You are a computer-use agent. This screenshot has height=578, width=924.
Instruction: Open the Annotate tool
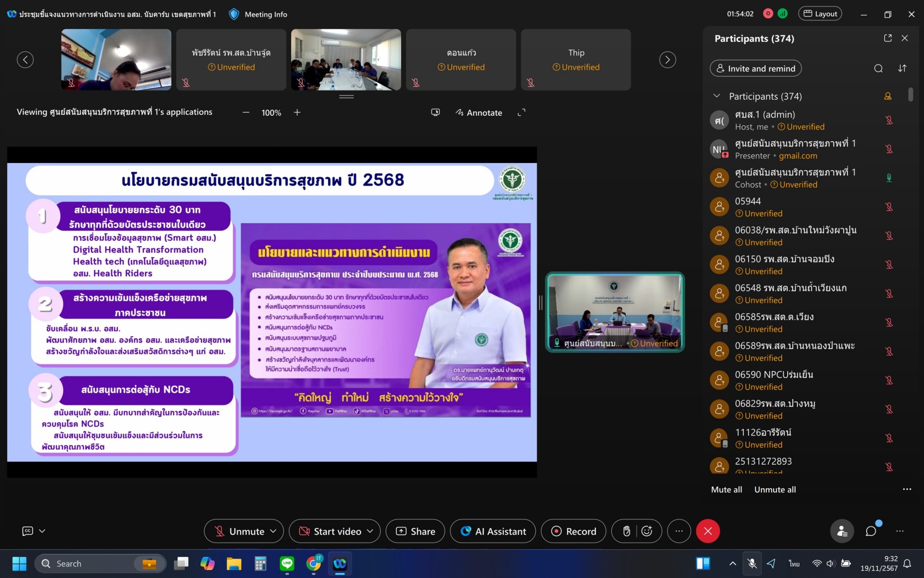[x=479, y=112]
